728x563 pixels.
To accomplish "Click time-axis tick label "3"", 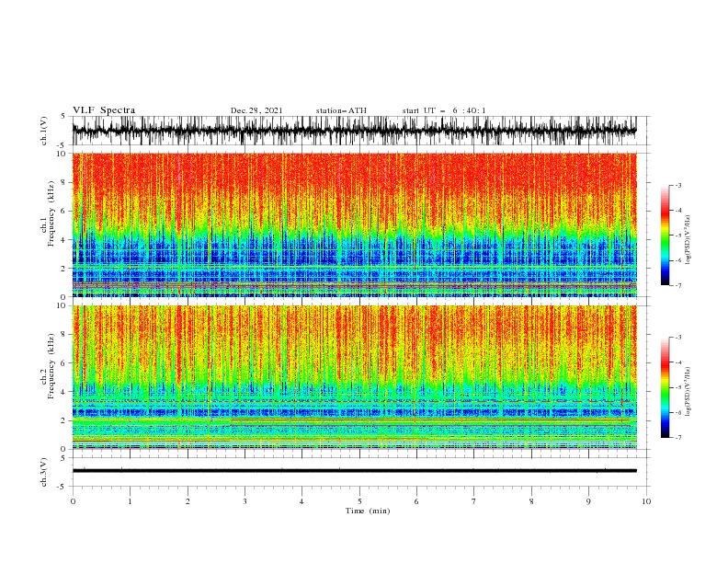I will [245, 501].
